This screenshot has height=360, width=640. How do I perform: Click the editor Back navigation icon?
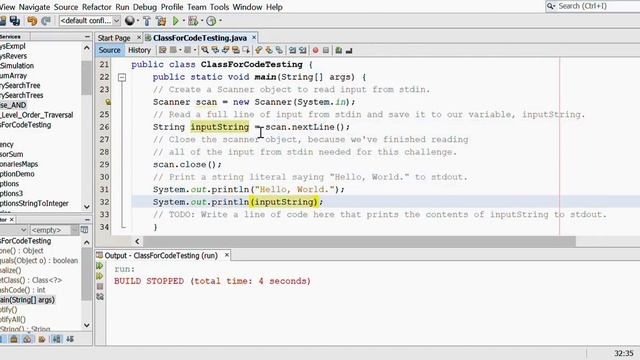coord(173,50)
